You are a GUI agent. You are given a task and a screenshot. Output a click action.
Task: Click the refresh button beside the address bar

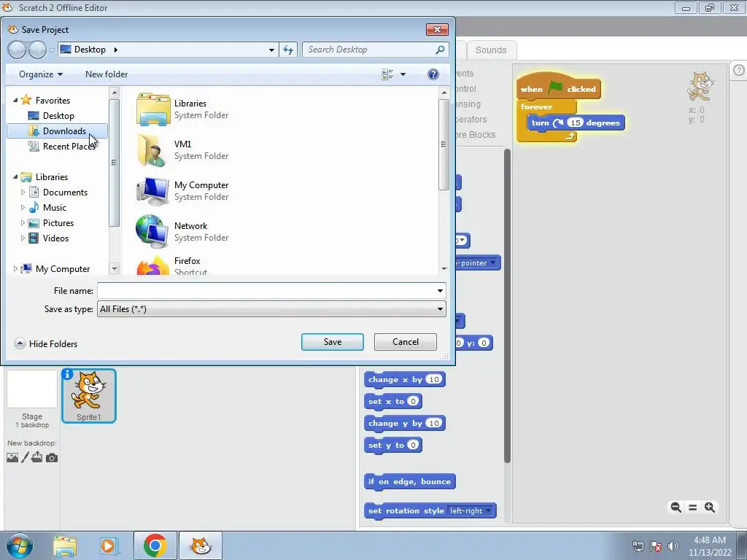pos(288,50)
